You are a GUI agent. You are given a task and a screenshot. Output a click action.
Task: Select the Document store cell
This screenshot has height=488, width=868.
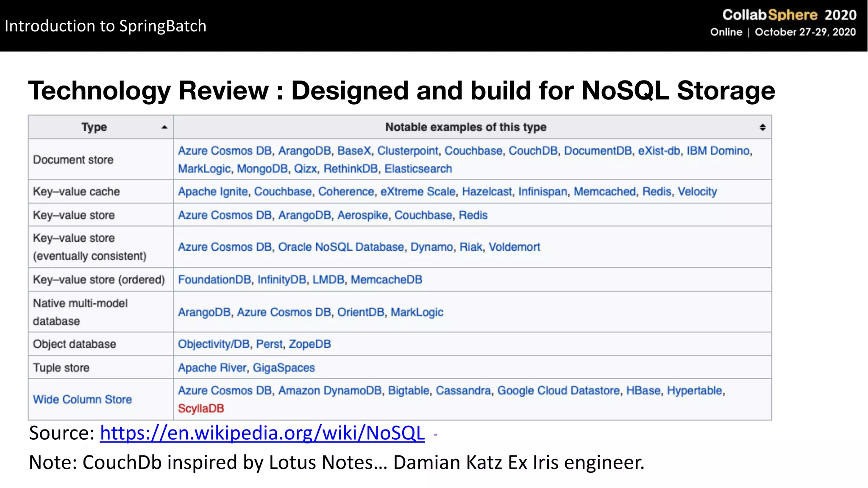[x=101, y=160]
